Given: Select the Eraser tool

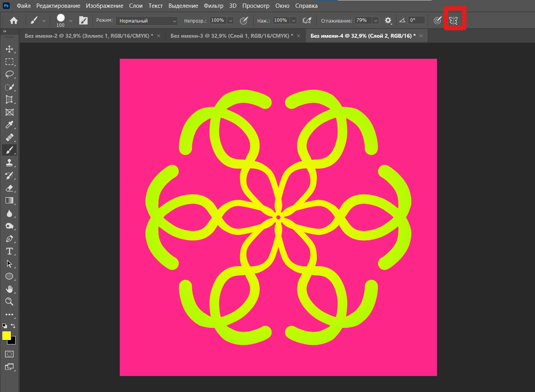Looking at the screenshot, I should coord(9,188).
